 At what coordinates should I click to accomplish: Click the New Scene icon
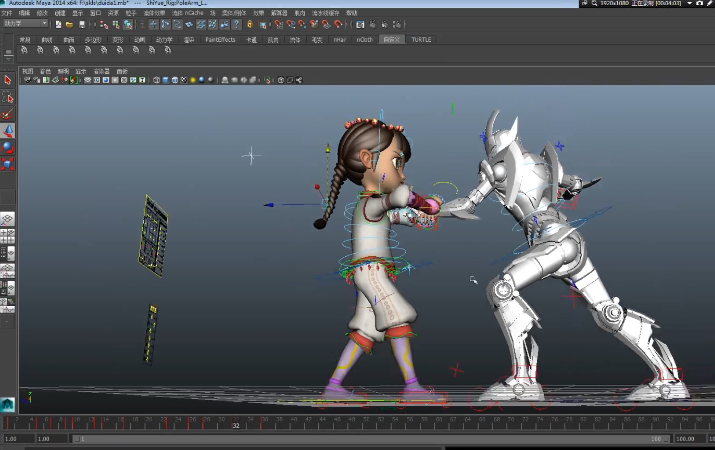[59, 23]
